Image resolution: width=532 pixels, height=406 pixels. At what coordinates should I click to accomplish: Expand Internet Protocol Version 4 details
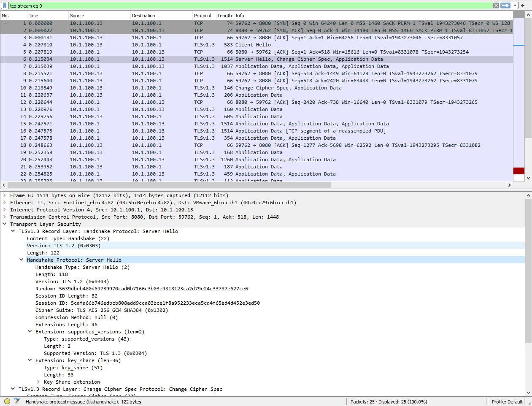point(4,209)
